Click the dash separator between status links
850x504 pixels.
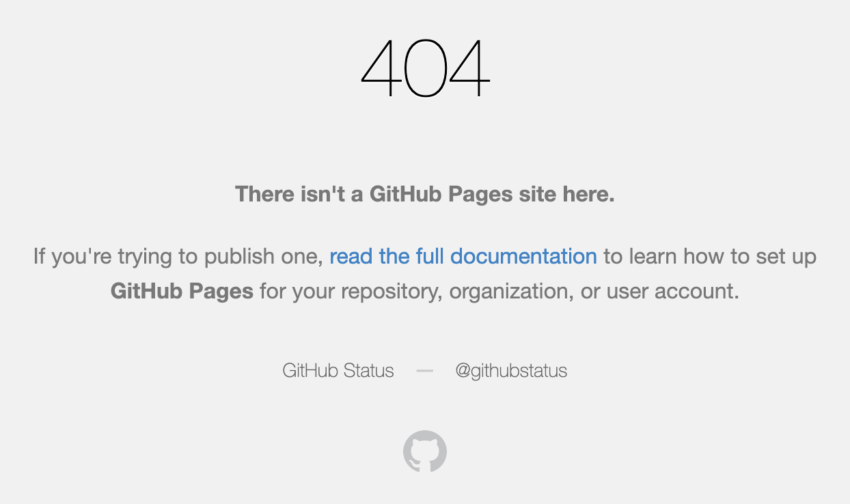coord(425,371)
